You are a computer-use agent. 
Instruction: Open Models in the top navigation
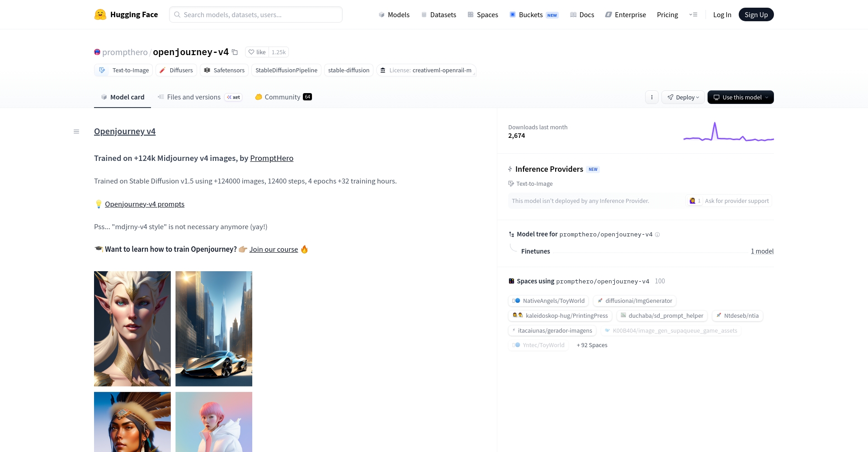click(x=394, y=14)
